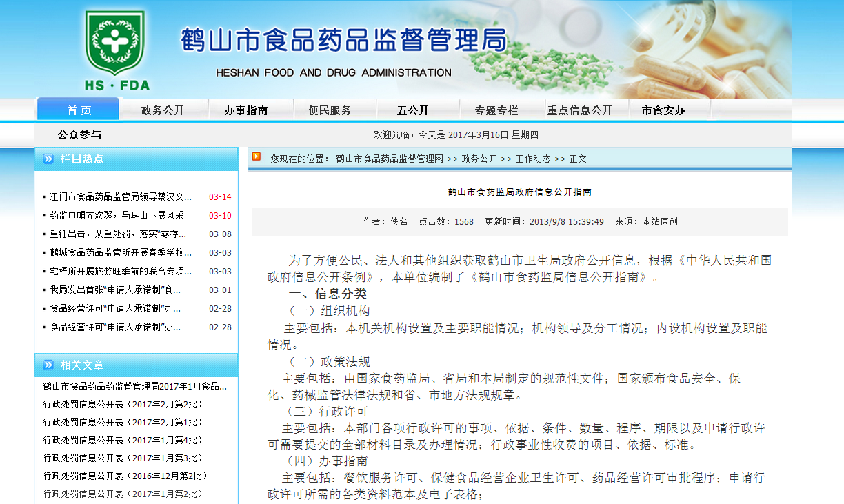This screenshot has height=504, width=844.
Task: Open the 江门市食品药品监管局领导 article dated 03-14
Action: [x=121, y=196]
